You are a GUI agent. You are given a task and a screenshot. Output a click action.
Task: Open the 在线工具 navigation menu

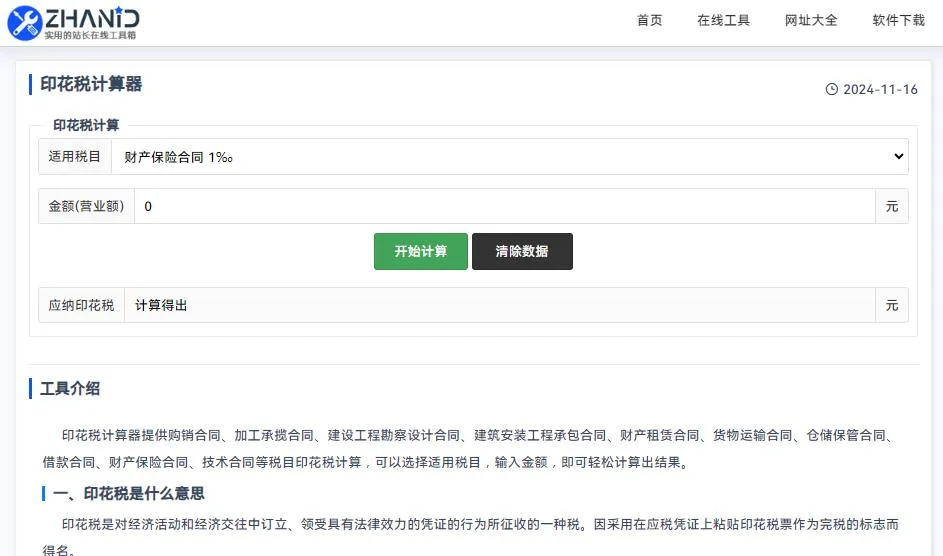pyautogui.click(x=723, y=20)
